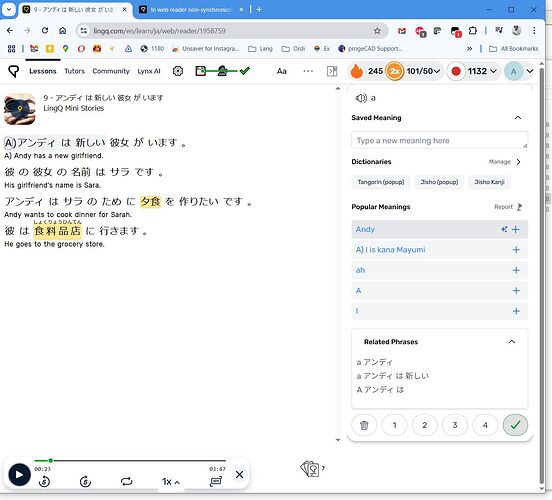Toggle audio loop repeat
The width and height of the screenshot is (552, 500).
pos(126,481)
